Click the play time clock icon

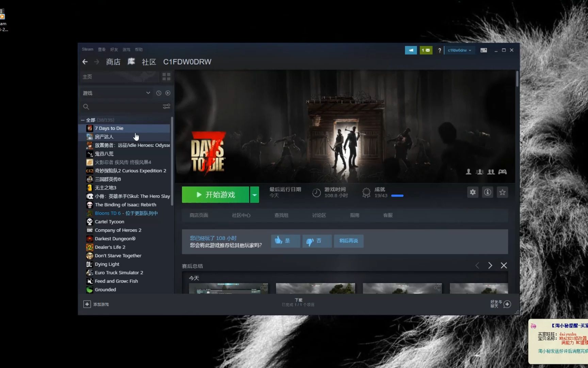[x=316, y=193]
